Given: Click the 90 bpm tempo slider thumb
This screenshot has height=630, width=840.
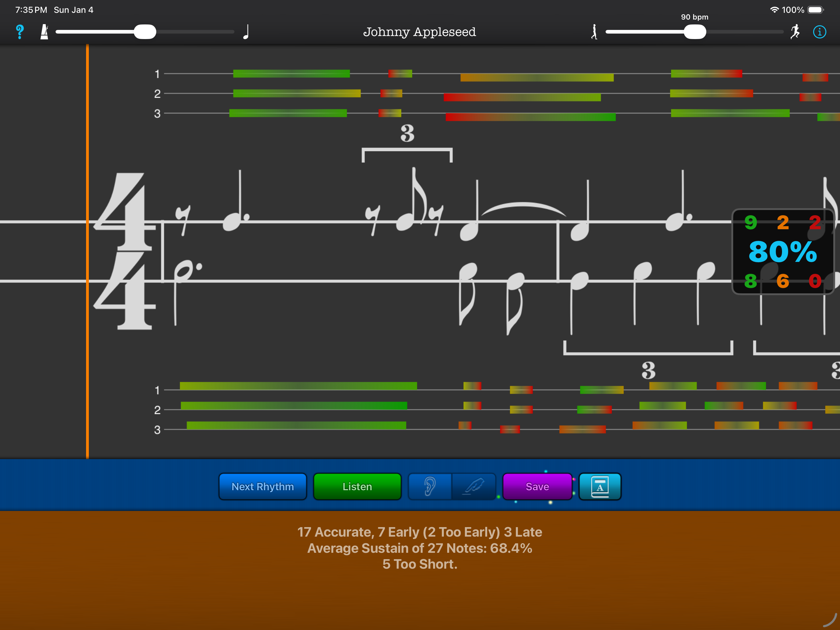Looking at the screenshot, I should (695, 32).
